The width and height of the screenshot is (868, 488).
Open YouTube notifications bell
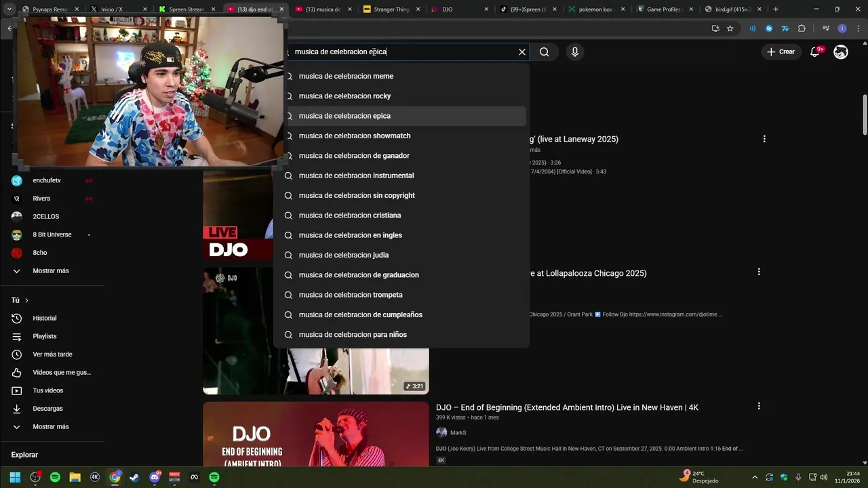[x=816, y=52]
